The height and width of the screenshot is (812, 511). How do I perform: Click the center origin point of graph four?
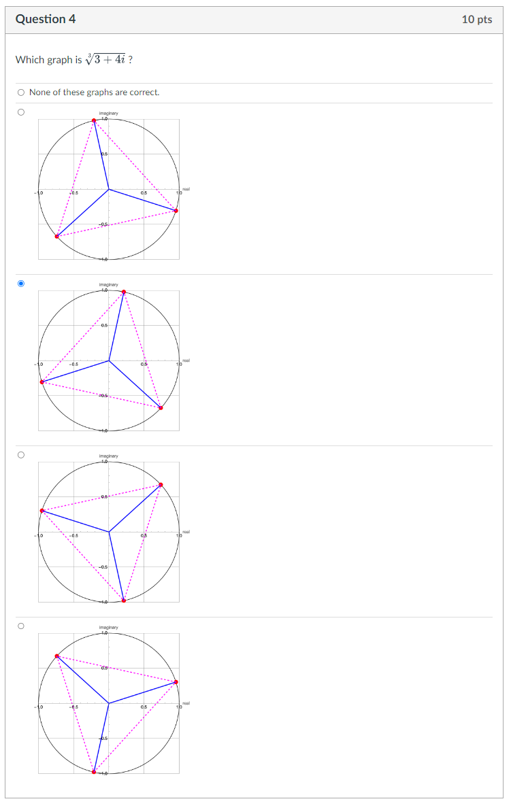[109, 703]
